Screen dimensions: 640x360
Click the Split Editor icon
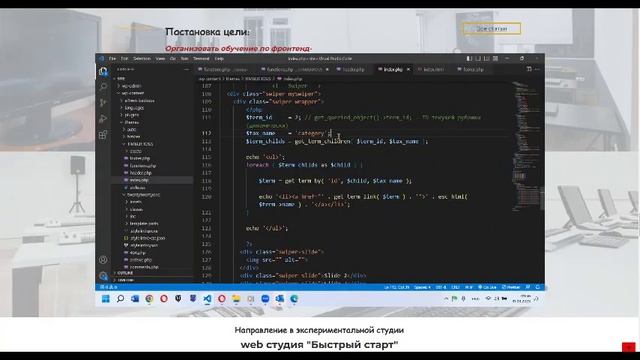point(529,69)
